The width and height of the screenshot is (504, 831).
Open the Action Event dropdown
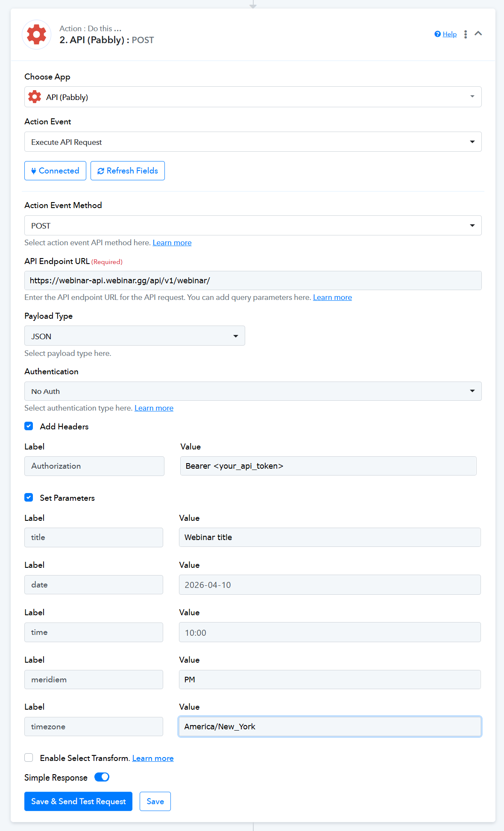tap(253, 142)
